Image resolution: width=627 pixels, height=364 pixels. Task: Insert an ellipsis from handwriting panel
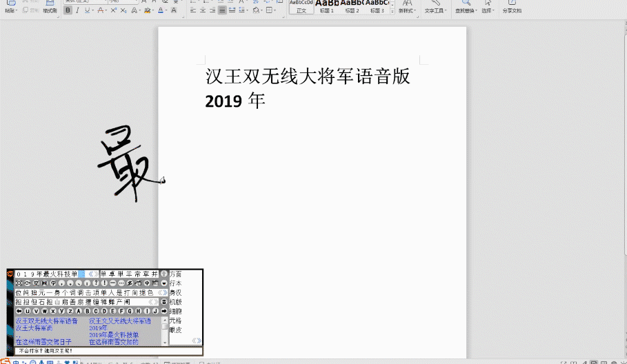pos(121,283)
